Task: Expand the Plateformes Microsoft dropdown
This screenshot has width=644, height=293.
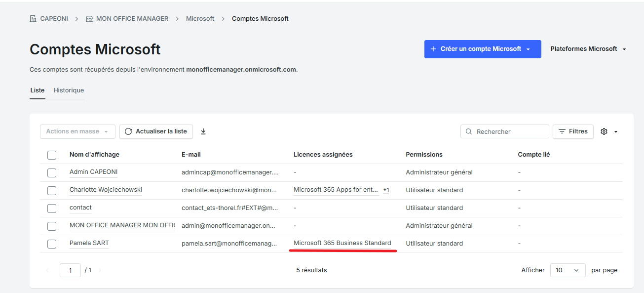Action: [x=588, y=49]
